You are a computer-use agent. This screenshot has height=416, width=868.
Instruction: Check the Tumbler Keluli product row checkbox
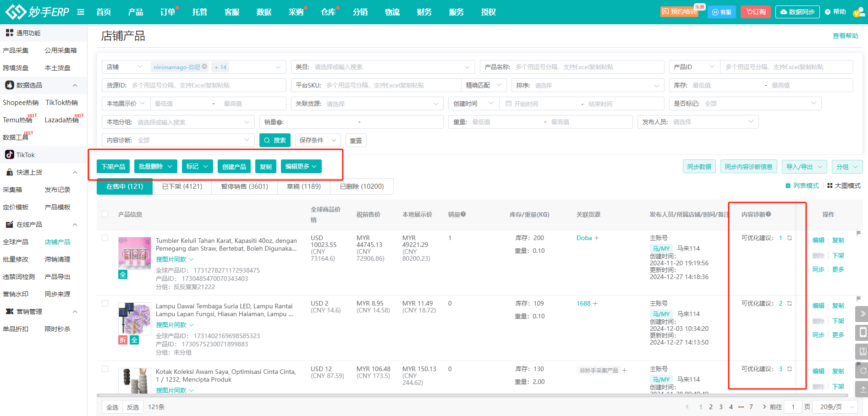[x=105, y=238]
